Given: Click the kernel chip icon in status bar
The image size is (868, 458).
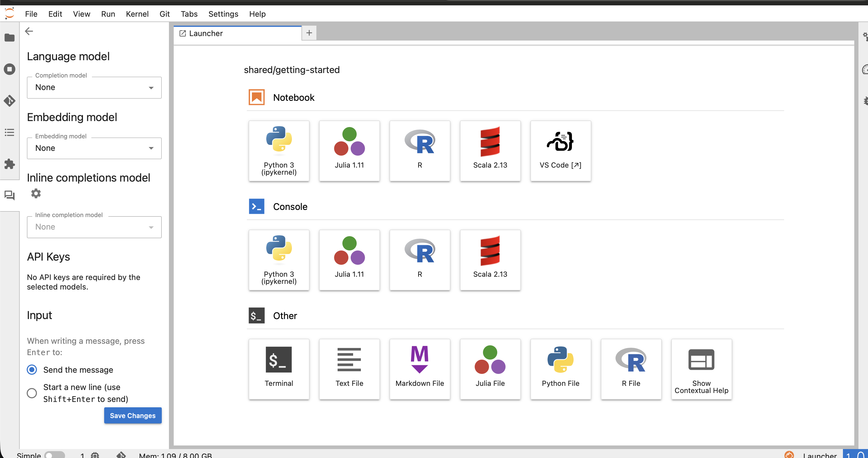Looking at the screenshot, I should tap(95, 455).
